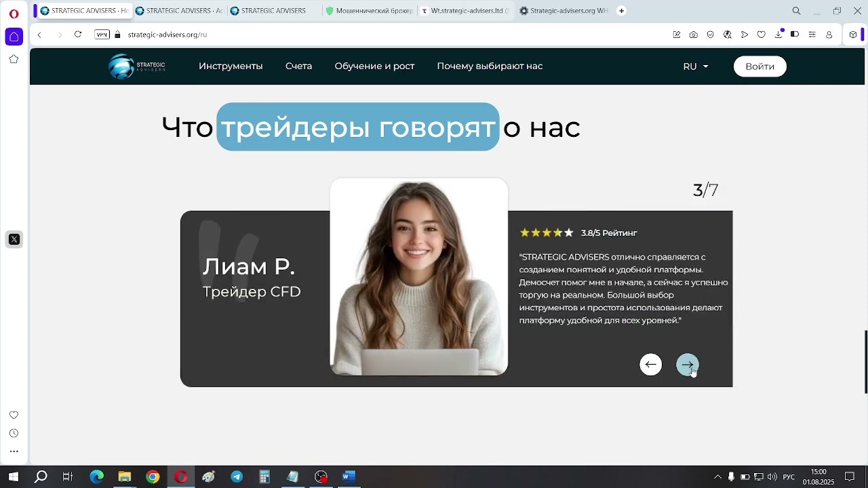Open the edit/note icon in address bar
Screen dimensions: 868x488
click(676, 35)
